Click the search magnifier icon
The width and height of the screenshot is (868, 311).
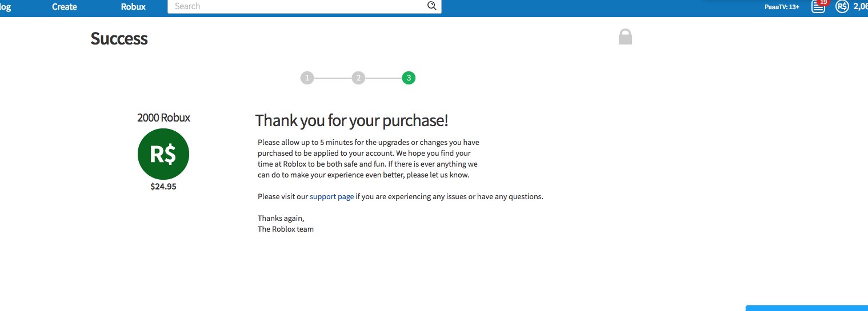click(431, 6)
